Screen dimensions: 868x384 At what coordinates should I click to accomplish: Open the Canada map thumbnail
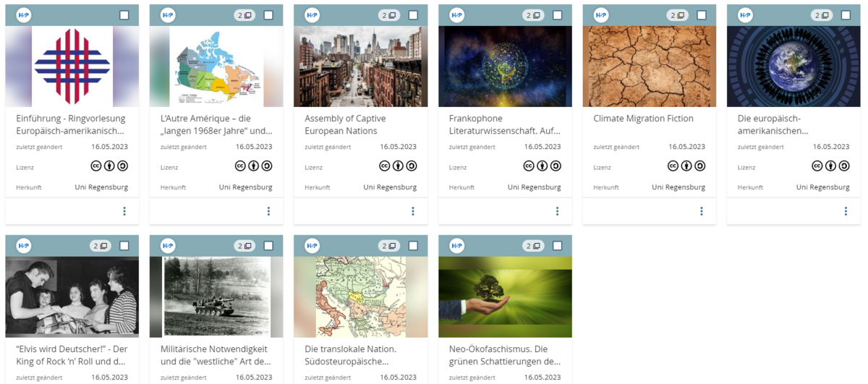216,67
